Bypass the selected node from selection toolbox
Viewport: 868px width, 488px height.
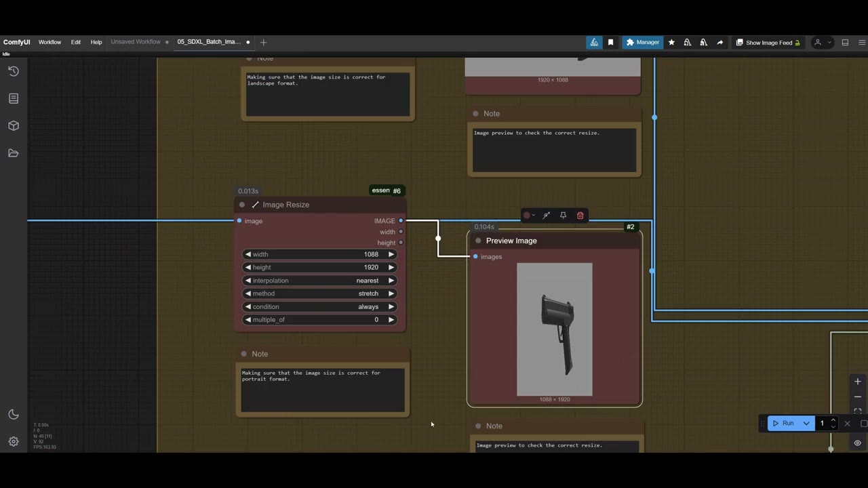tap(546, 216)
